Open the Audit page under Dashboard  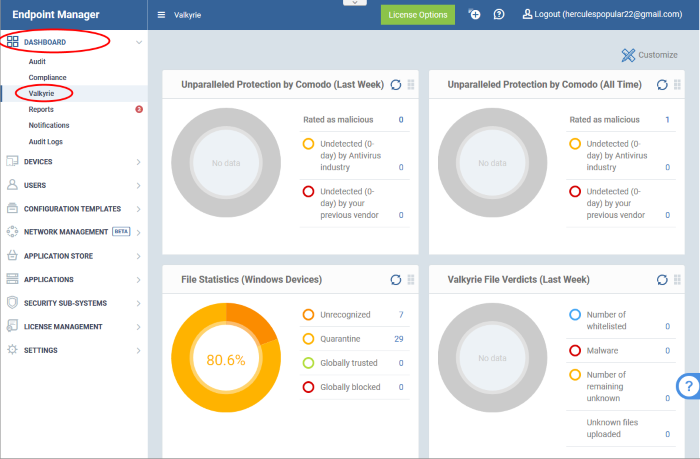click(x=37, y=61)
